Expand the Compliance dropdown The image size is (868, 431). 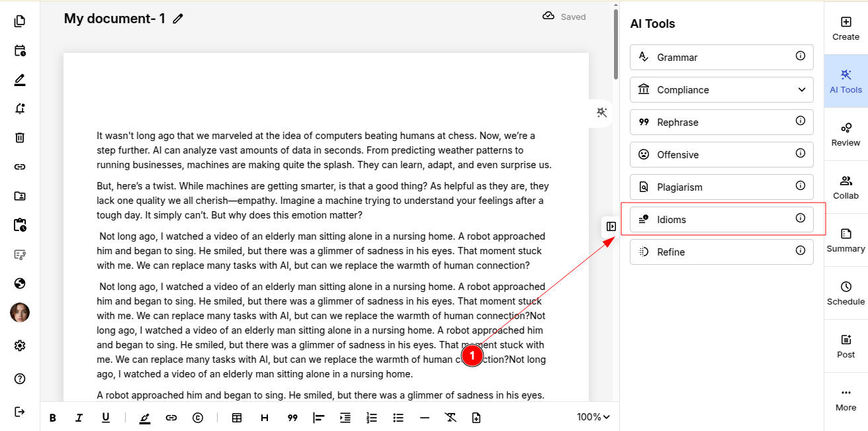tap(801, 90)
